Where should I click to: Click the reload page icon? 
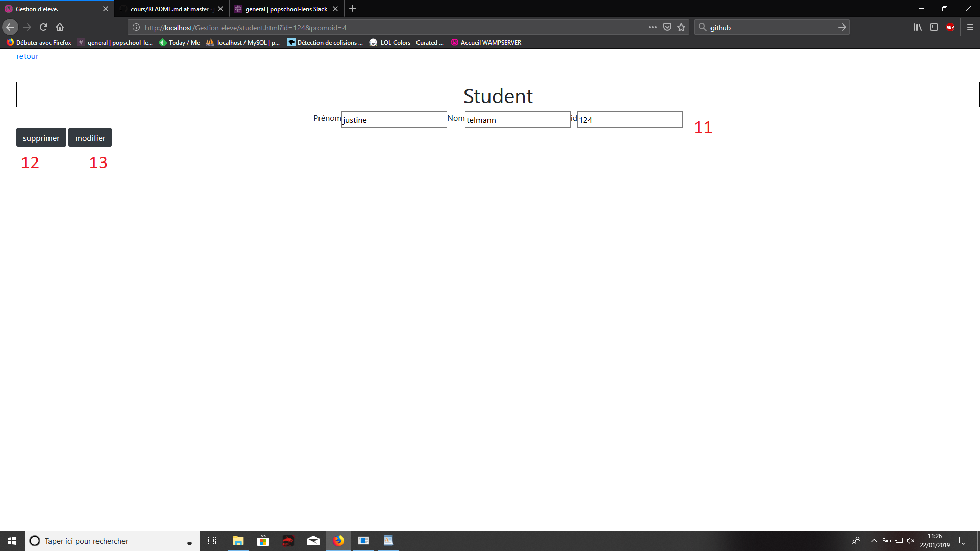[x=43, y=27]
